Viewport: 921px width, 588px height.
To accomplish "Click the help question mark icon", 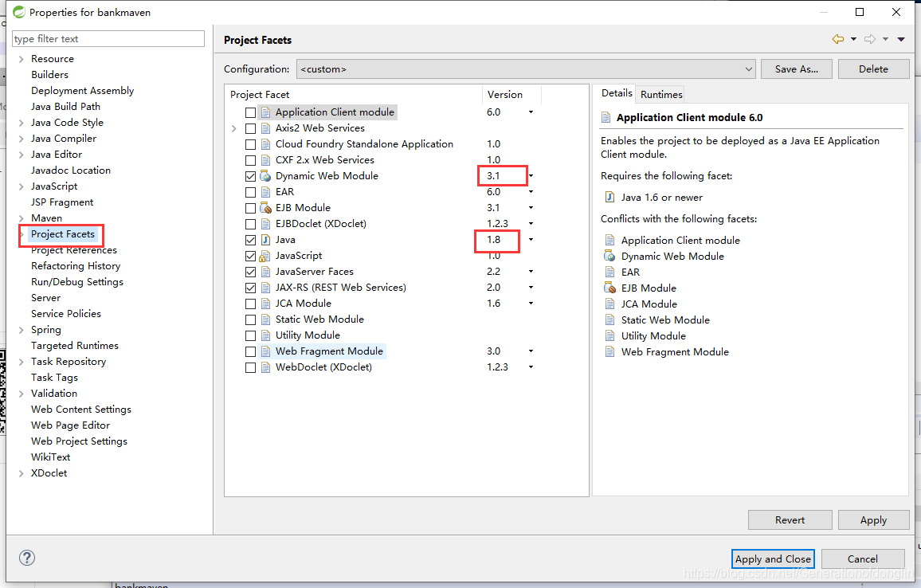I will click(27, 558).
